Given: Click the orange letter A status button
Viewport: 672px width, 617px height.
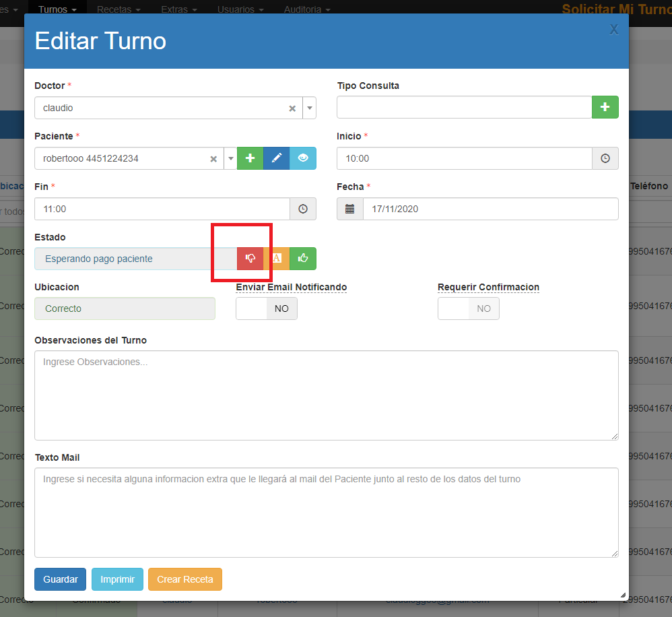Looking at the screenshot, I should [x=276, y=259].
